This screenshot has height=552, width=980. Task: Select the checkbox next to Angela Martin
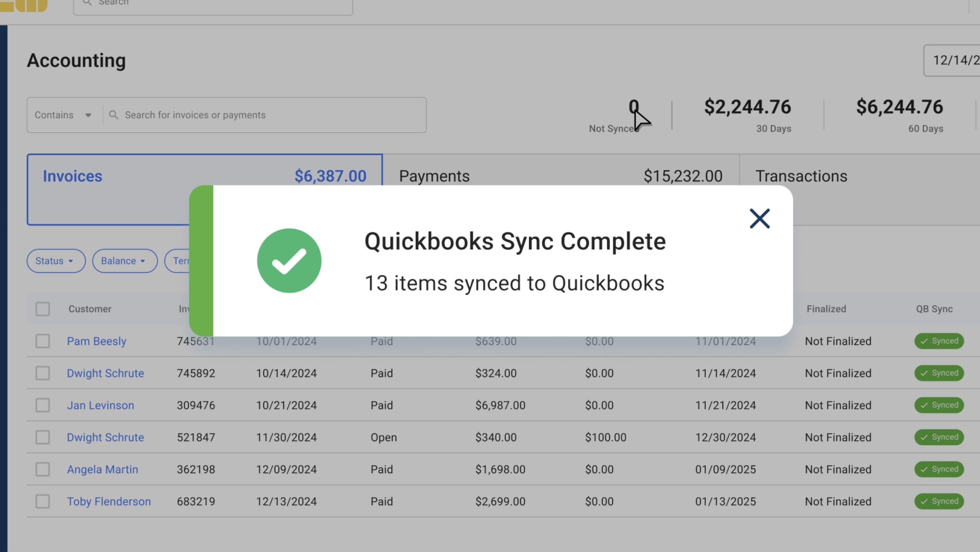tap(43, 469)
